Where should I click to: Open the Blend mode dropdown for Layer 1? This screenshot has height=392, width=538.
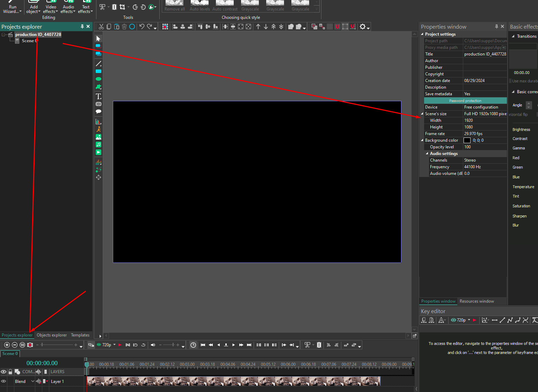(x=33, y=381)
